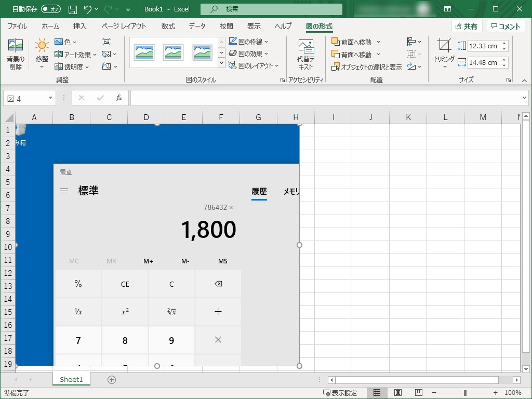This screenshot has width=532, height=399.
Task: Open the Data (データ) ribbon tab
Action: click(x=197, y=26)
